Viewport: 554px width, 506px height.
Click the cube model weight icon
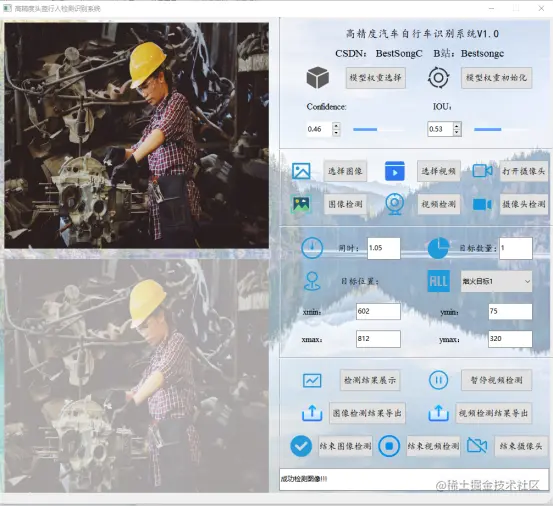tap(318, 77)
